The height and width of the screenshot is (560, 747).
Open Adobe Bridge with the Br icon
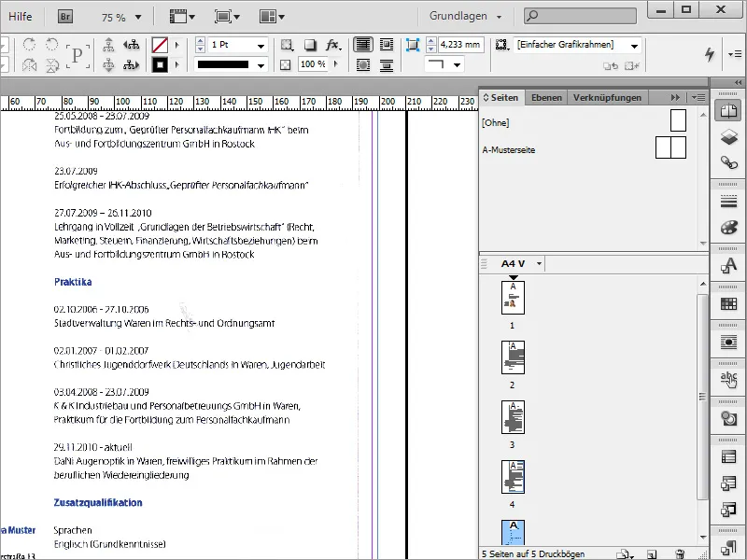click(65, 17)
